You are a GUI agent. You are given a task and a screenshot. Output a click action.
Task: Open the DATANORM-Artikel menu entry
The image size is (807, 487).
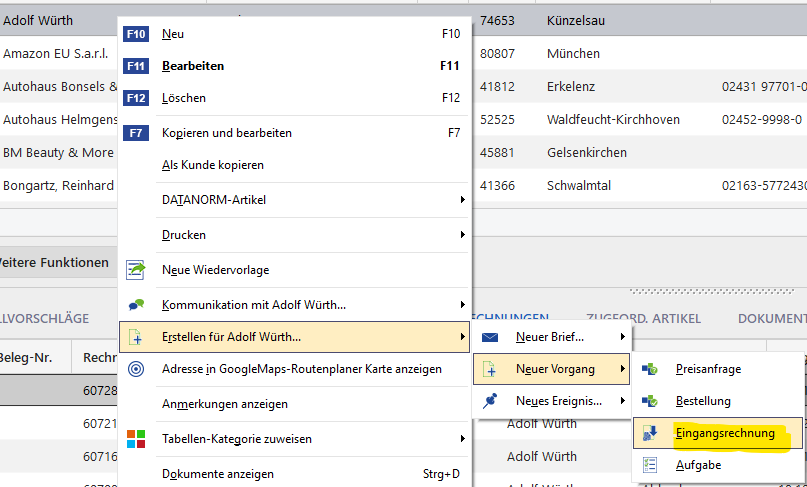pos(294,200)
